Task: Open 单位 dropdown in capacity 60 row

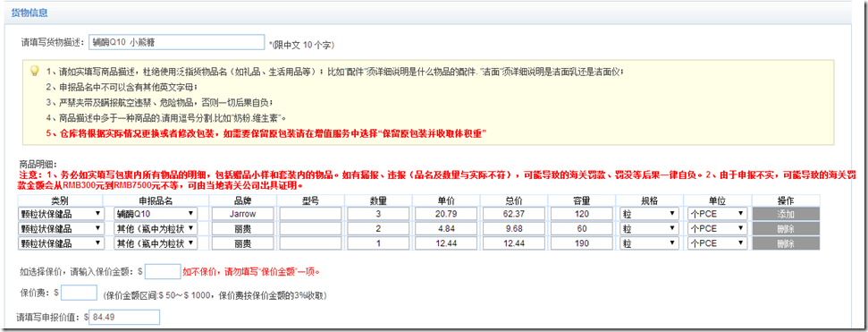Action: point(718,228)
